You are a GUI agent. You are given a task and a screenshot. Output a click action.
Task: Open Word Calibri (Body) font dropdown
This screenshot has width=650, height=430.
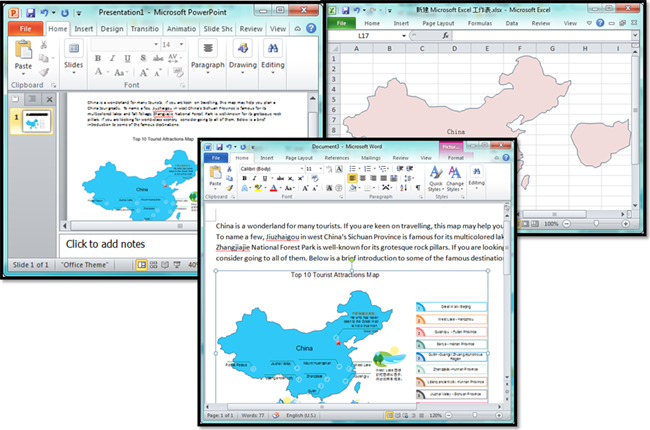pyautogui.click(x=301, y=169)
